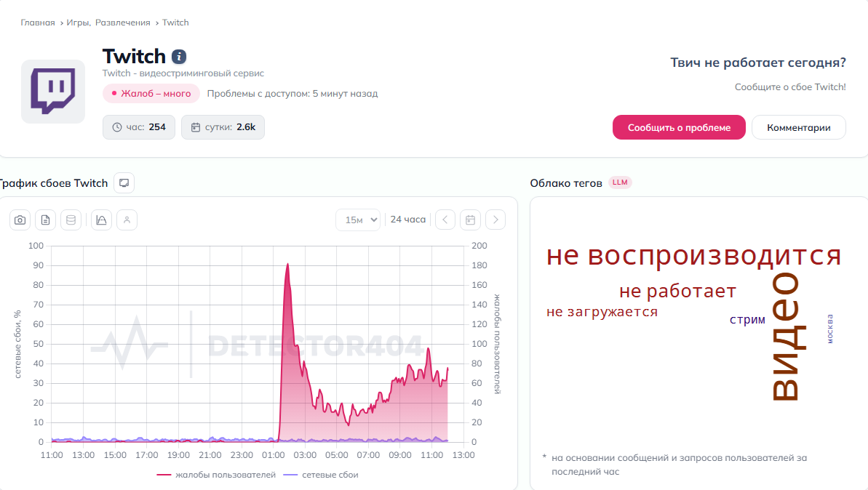Click Twitch breadcrumb item
The image size is (868, 490).
(175, 23)
